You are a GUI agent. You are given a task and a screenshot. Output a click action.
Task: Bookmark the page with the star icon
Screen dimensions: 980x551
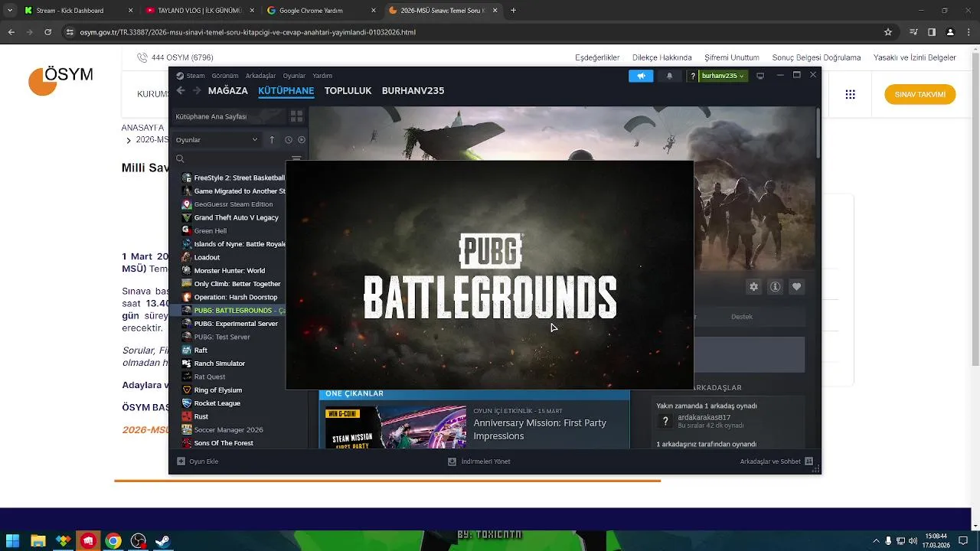pos(888,32)
